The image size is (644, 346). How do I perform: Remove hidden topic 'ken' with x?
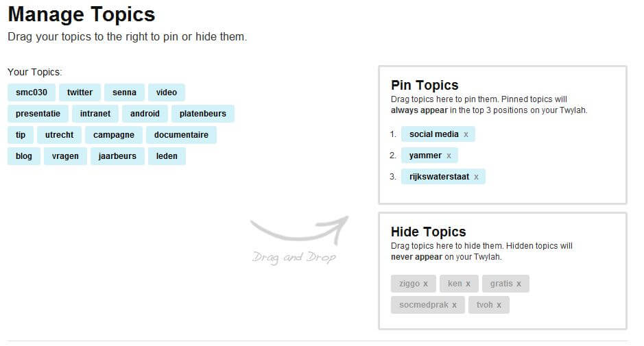click(468, 284)
